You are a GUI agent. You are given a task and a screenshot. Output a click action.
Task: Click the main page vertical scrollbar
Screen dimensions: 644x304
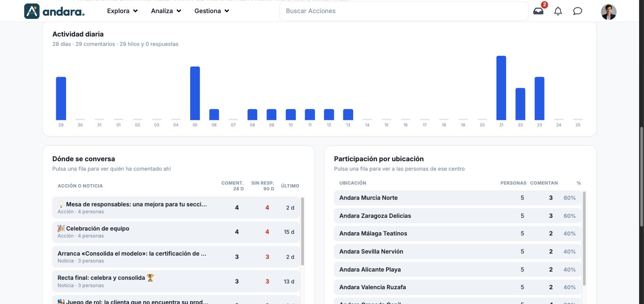pos(642,176)
